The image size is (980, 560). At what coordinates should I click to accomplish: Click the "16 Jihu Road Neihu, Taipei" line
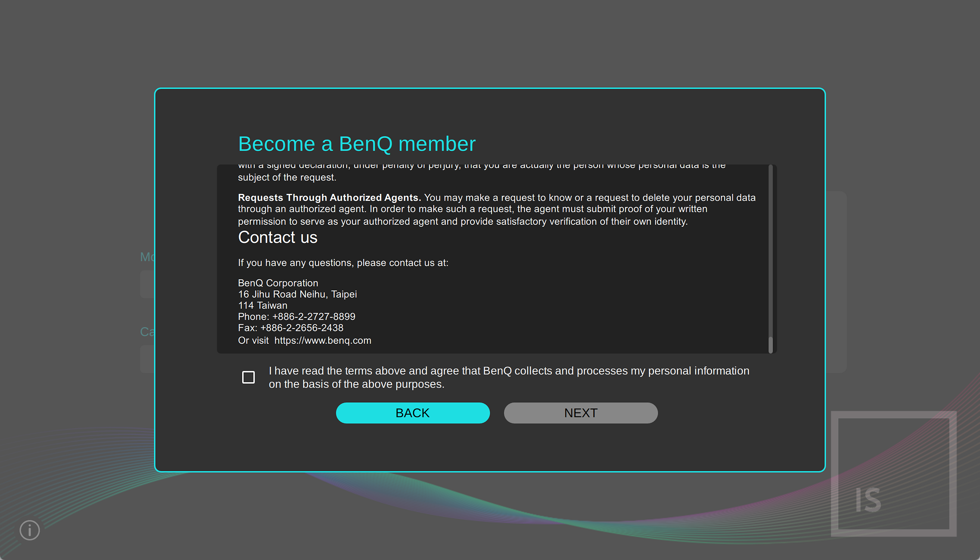click(297, 294)
